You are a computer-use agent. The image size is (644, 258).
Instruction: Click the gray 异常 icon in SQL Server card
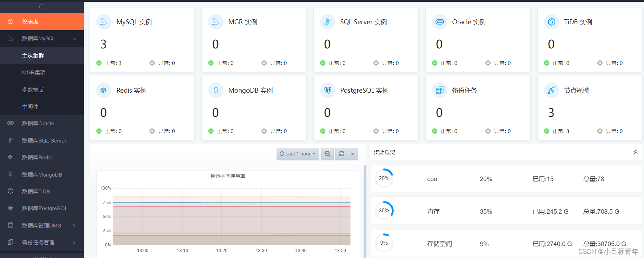point(376,63)
